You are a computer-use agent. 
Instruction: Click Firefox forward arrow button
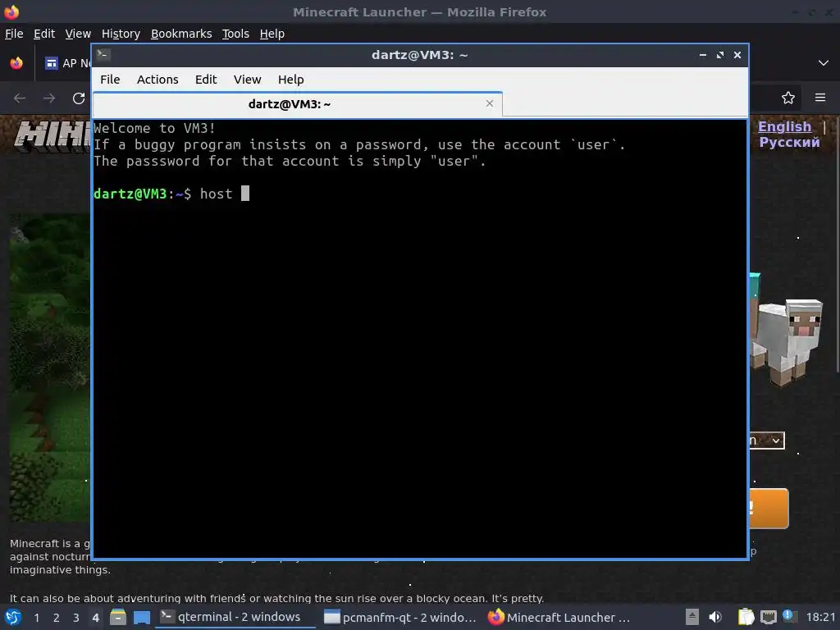click(x=49, y=98)
